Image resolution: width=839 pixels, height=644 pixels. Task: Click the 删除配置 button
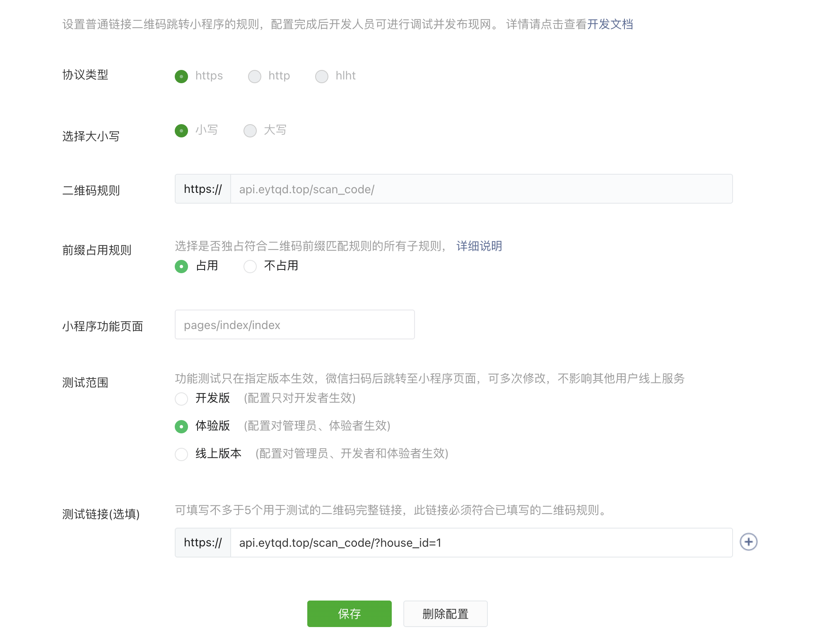click(445, 614)
